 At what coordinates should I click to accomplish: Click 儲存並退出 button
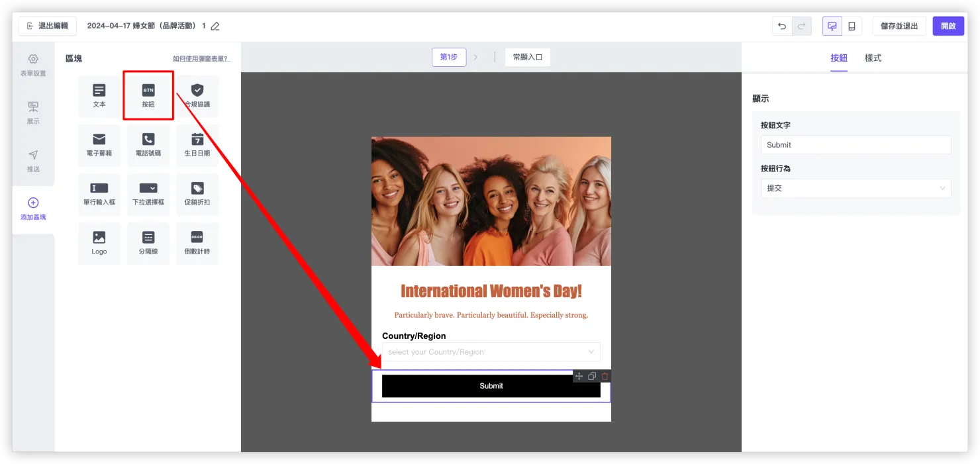point(899,26)
